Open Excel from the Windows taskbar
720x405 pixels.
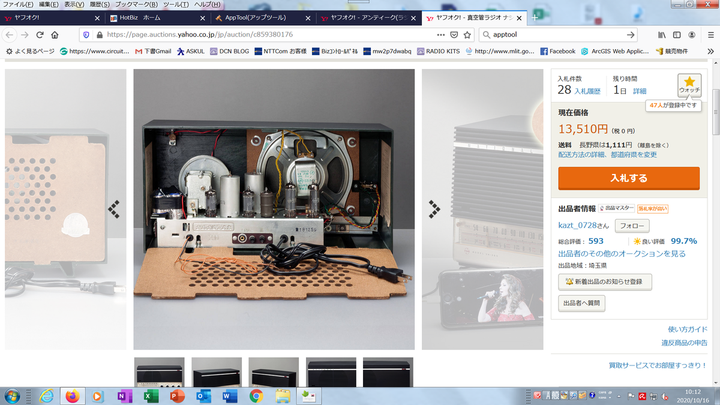click(x=150, y=396)
